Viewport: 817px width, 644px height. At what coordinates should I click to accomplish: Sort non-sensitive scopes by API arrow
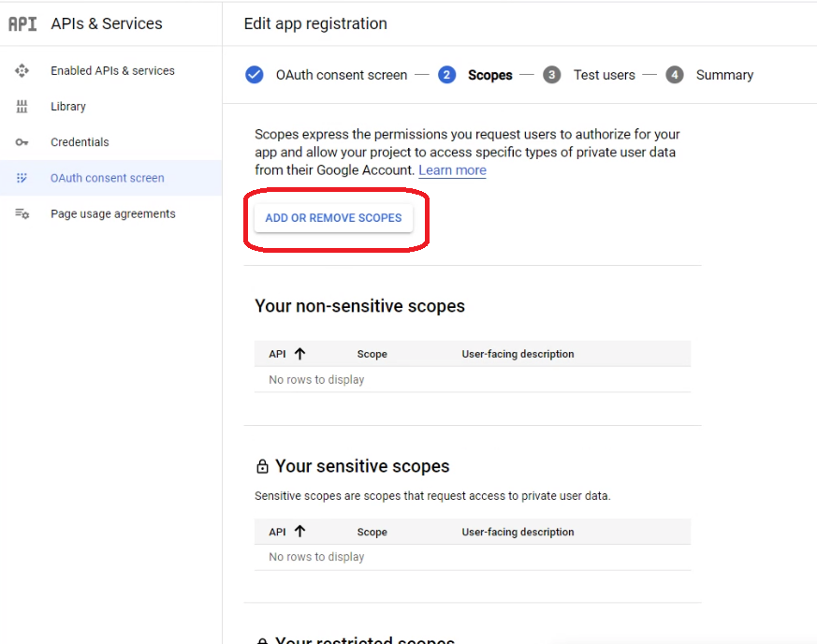[x=299, y=354]
